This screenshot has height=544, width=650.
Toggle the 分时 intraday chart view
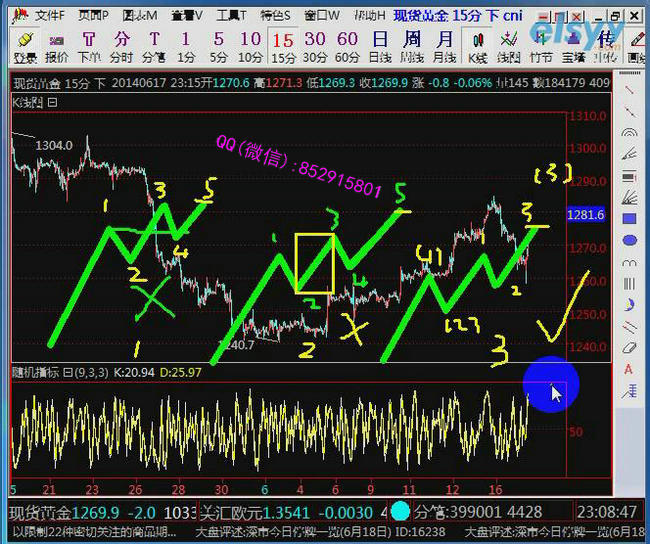121,45
